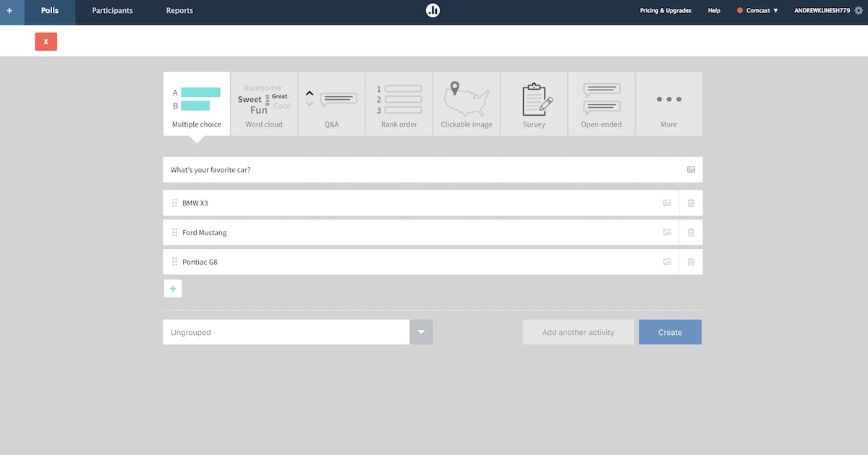Pick the Clickable image map icon

(466, 99)
